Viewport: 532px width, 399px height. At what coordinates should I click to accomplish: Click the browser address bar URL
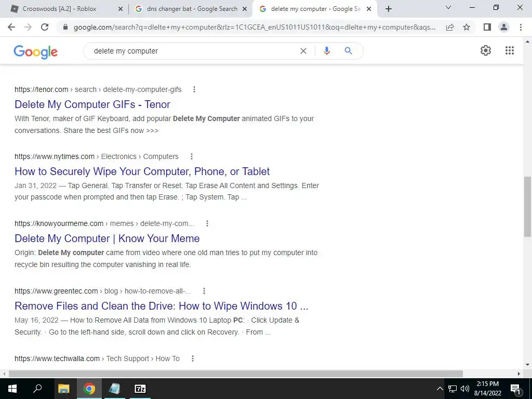pos(255,27)
